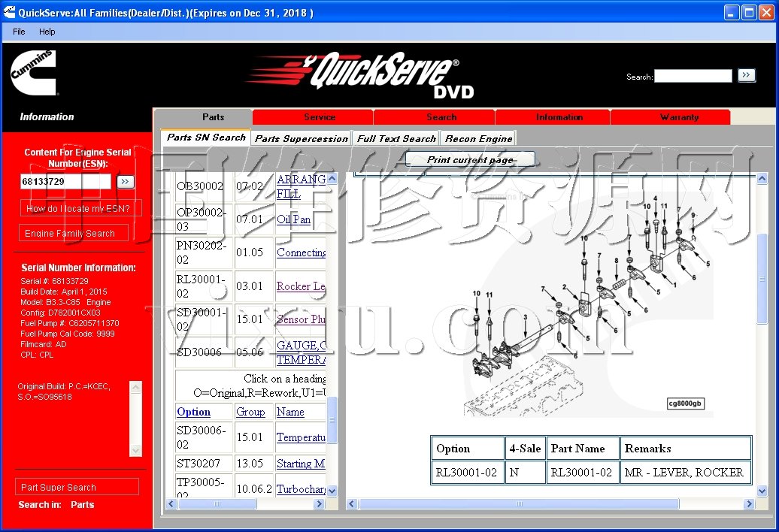The image size is (779, 532).
Task: Open the Help menu
Action: (47, 32)
